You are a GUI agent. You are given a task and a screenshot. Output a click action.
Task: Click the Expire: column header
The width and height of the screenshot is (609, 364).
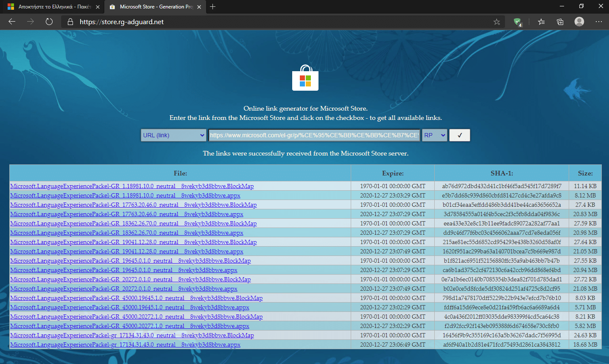(393, 173)
